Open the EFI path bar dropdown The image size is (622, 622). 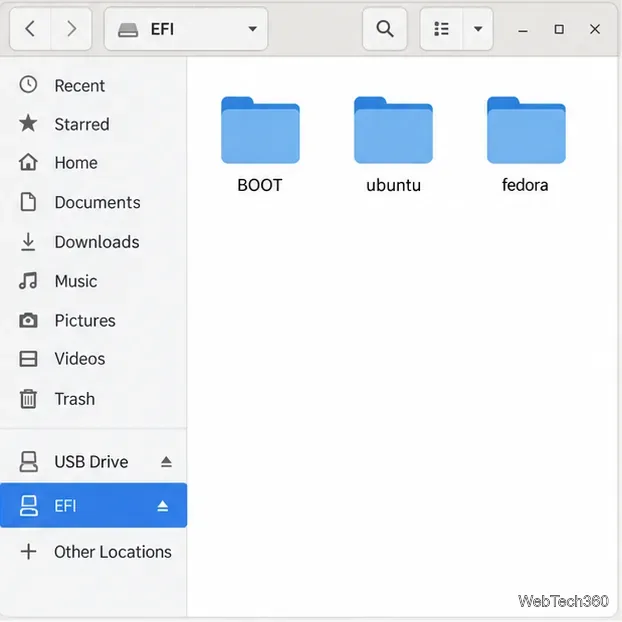(186, 29)
